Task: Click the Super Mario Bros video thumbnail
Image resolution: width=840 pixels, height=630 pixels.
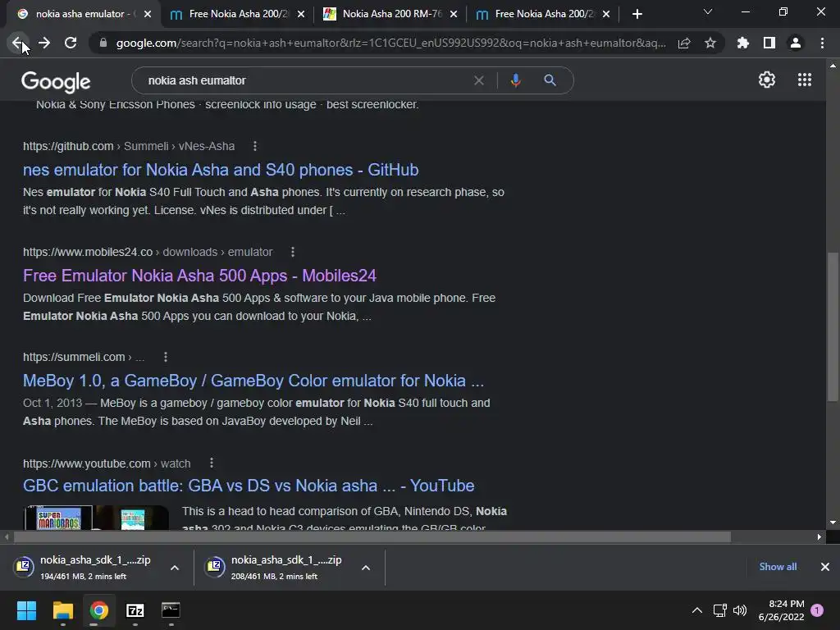Action: pyautogui.click(x=96, y=518)
